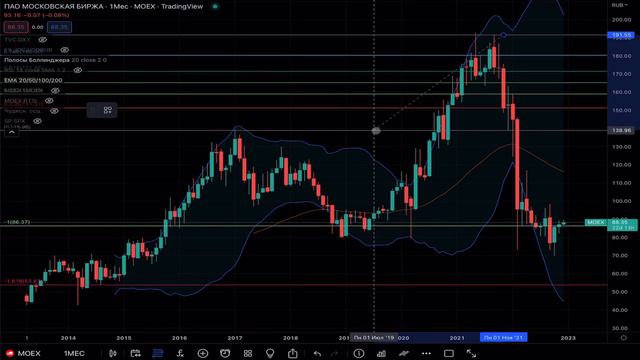Undo the last chart action
640x360 pixels.
317,353
